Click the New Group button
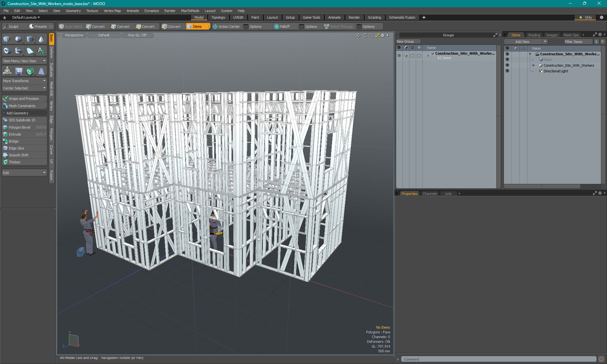Screen dimensions: 607x364 pyautogui.click(x=405, y=41)
